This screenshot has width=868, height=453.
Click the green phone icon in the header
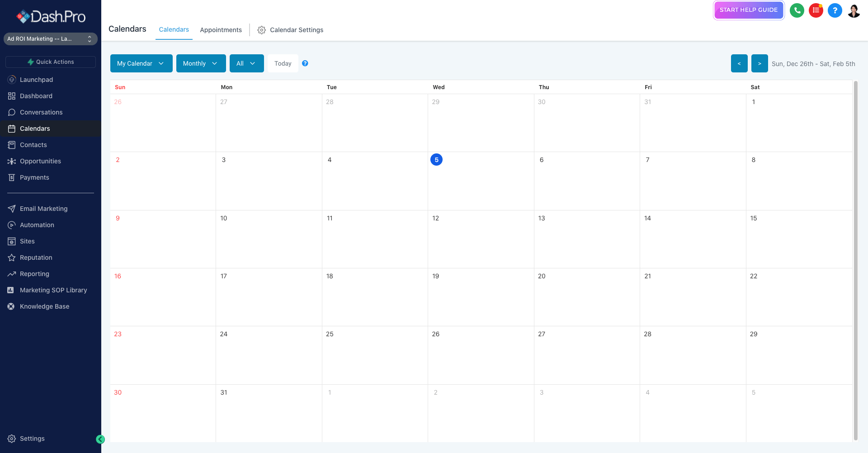point(797,10)
